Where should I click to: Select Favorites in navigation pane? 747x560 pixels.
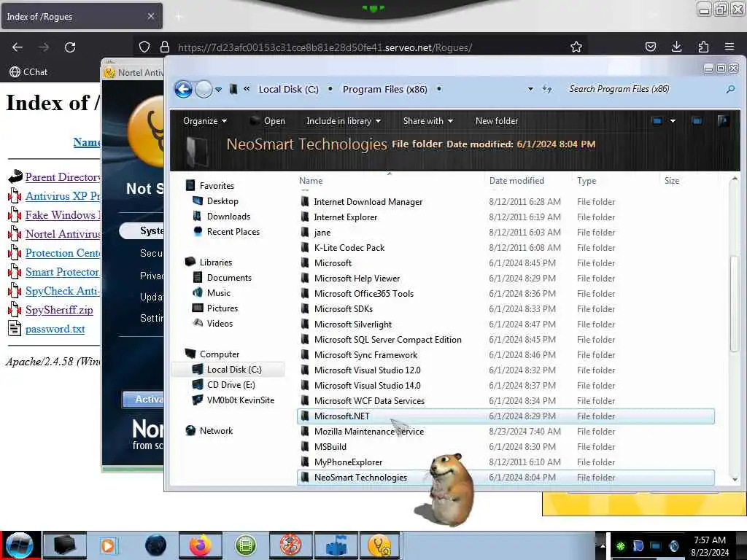(x=217, y=186)
